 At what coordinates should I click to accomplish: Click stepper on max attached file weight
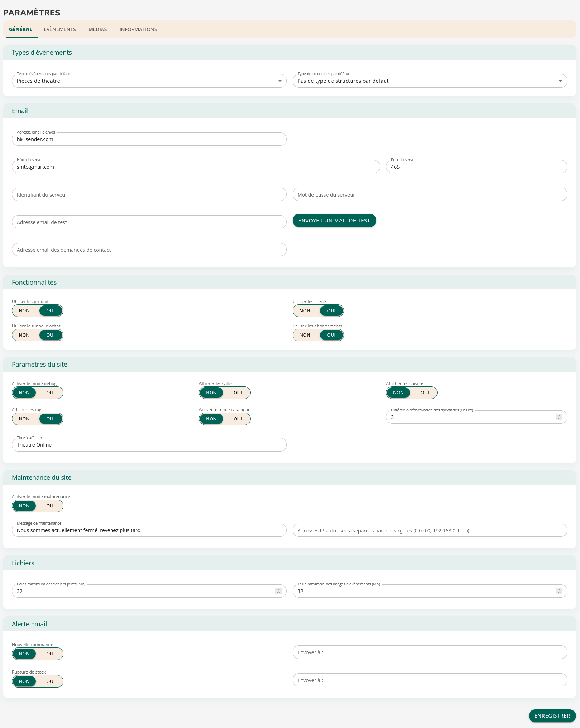pyautogui.click(x=278, y=591)
